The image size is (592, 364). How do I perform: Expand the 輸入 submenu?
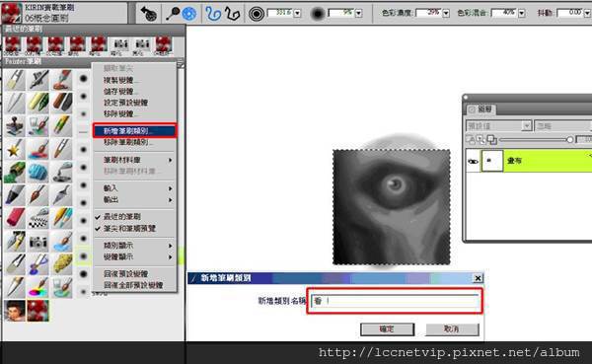(x=134, y=188)
